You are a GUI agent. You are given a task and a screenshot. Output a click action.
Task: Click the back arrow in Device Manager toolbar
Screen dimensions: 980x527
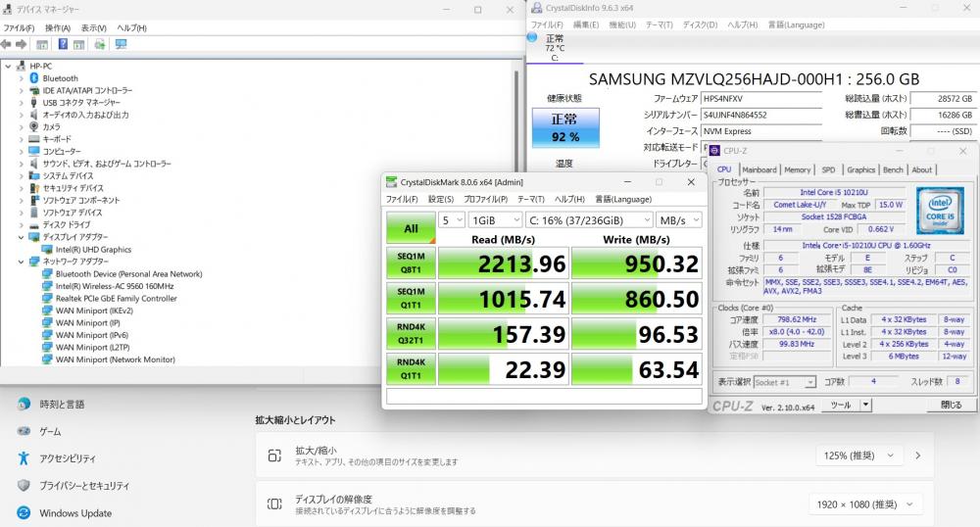tap(6, 44)
